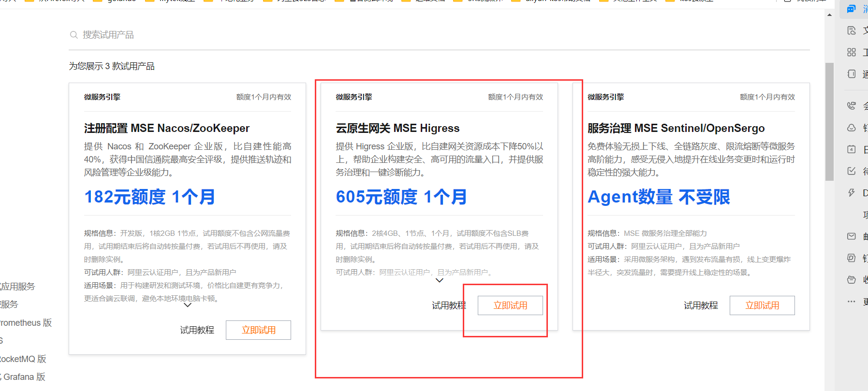868x391 pixels.
Task: Click the Agent数量 不受限 text
Action: pos(659,197)
